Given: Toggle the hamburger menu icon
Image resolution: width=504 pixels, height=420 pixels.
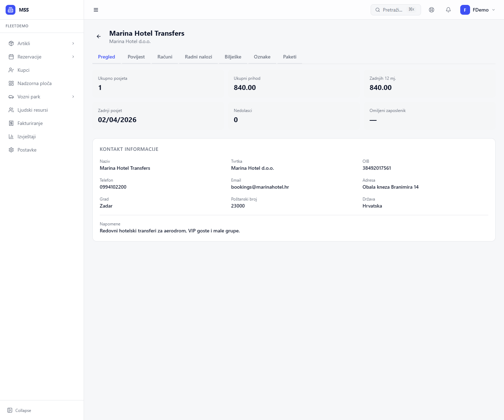Looking at the screenshot, I should point(96,10).
